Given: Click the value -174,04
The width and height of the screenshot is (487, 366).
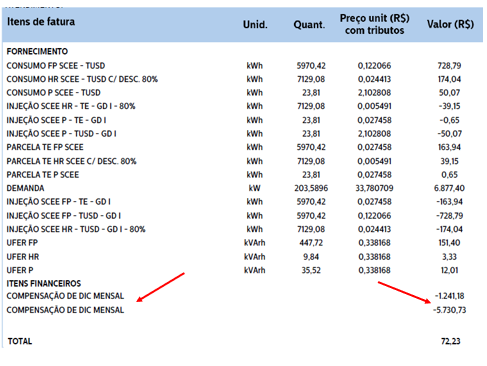Looking at the screenshot, I should [449, 229].
